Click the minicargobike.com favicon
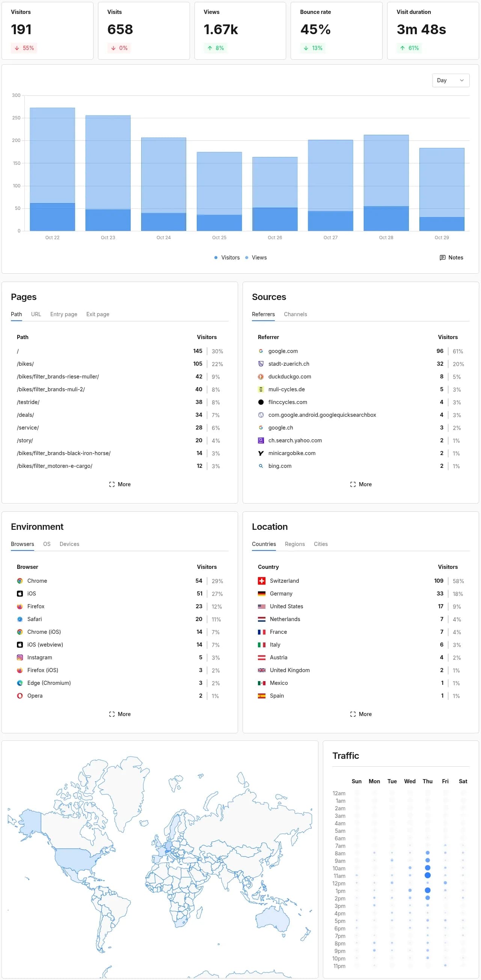Viewport: 481px width, 980px height. point(261,453)
